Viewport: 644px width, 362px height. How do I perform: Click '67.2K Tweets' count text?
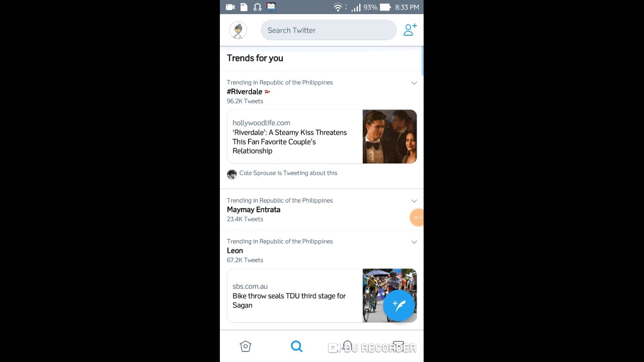click(245, 260)
